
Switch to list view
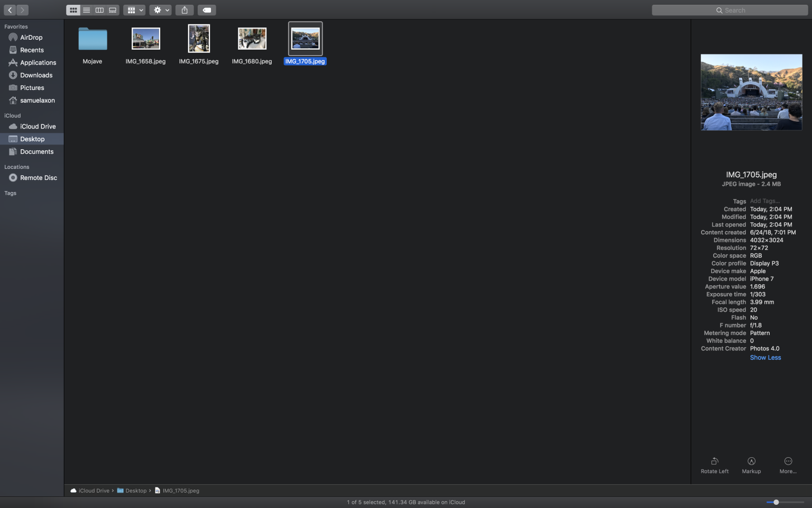(x=86, y=10)
